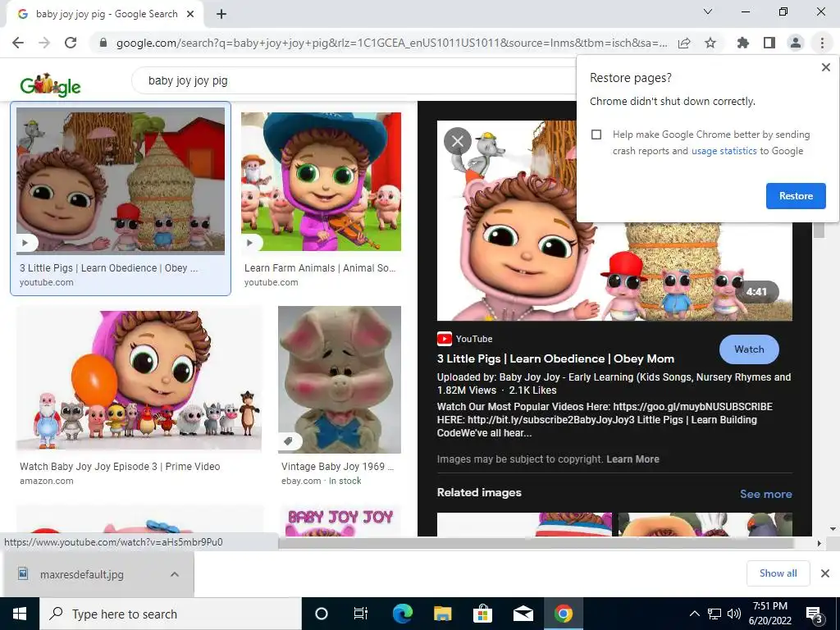
Task: Open the usage statistics link
Action: 724,151
